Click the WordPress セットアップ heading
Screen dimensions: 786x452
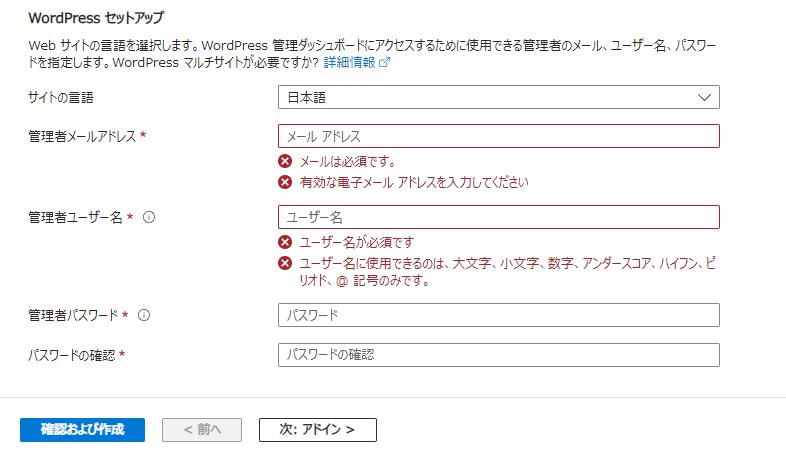point(96,18)
